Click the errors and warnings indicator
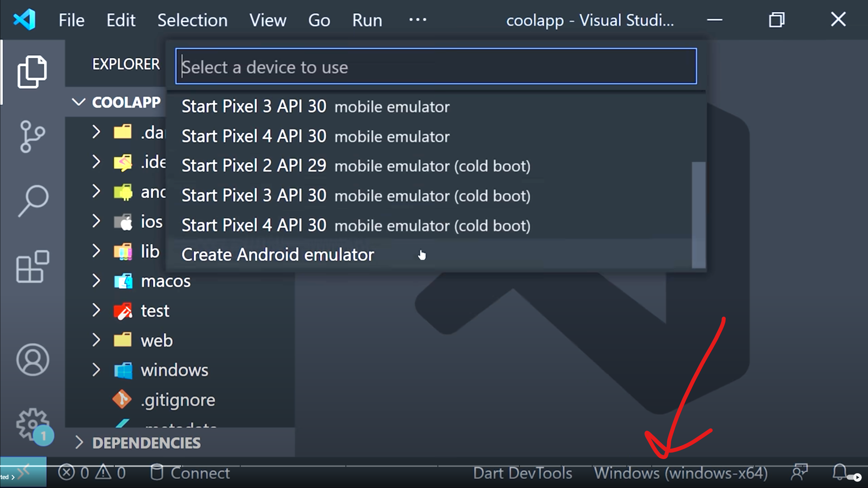The image size is (868, 488). point(93,473)
